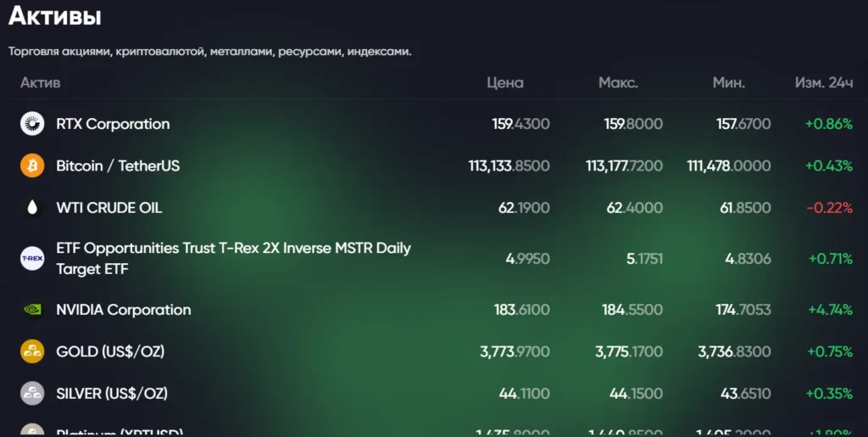Click the WTI Crude Oil drop icon
The width and height of the screenshot is (868, 437).
click(x=32, y=207)
